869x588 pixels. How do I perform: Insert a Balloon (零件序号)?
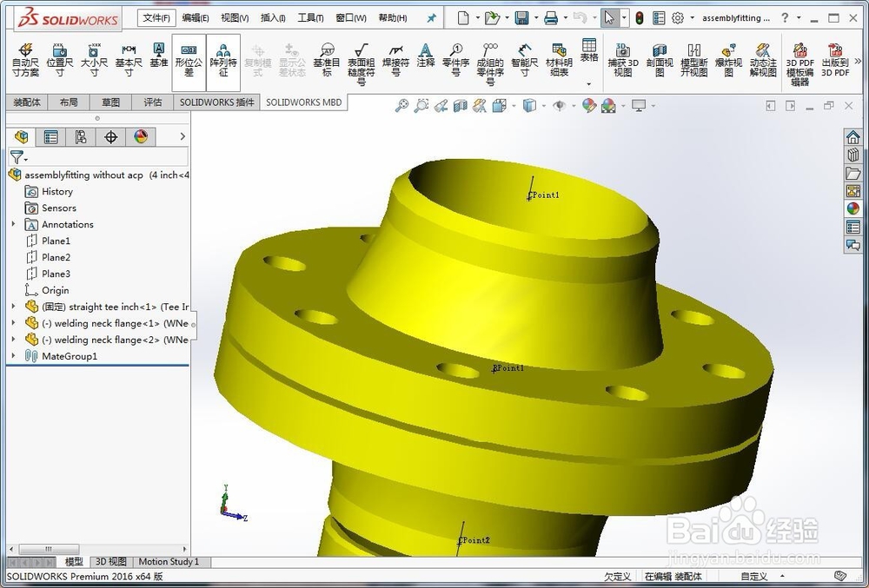[455, 61]
